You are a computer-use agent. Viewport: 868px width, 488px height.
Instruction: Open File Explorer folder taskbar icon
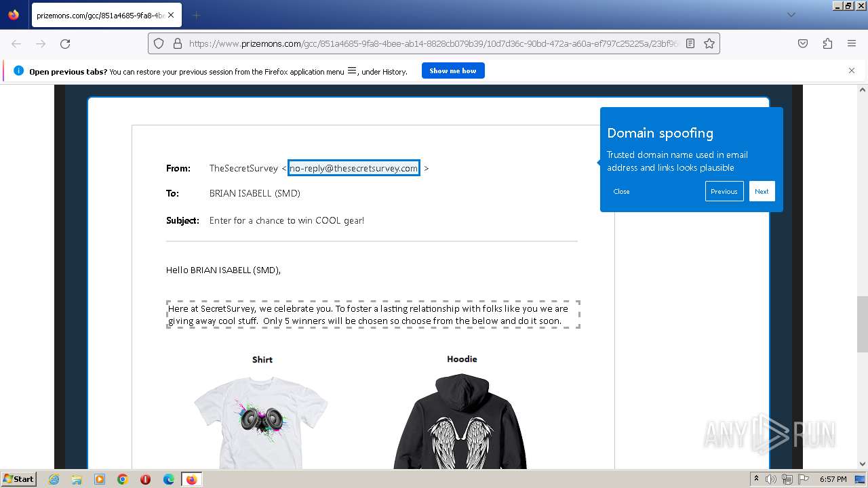[x=77, y=479]
